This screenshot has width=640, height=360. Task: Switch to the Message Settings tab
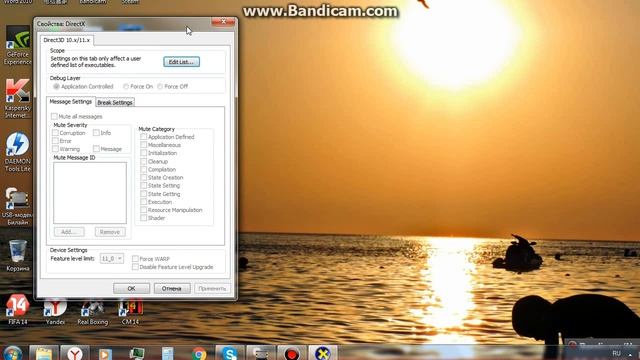71,102
